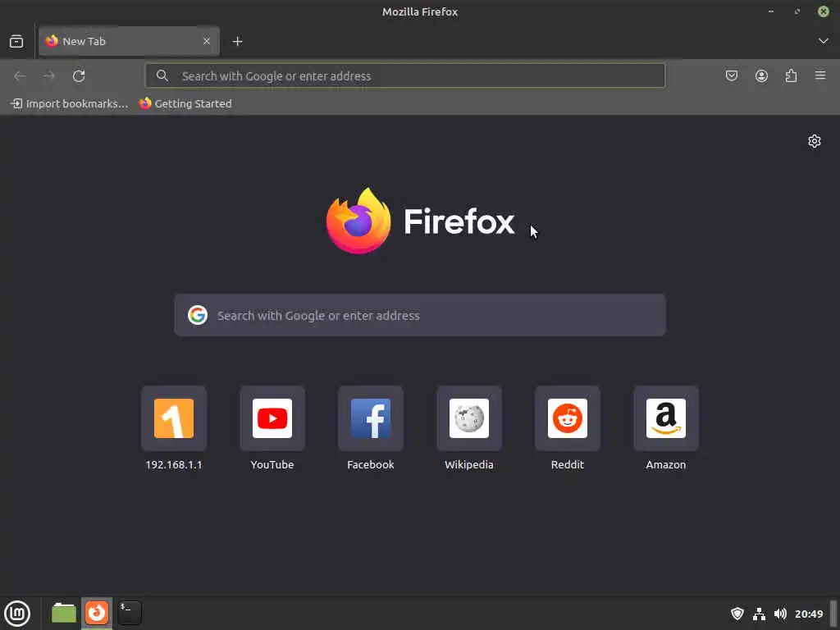Open the new tab personalize gear icon
The width and height of the screenshot is (840, 630).
pos(815,141)
